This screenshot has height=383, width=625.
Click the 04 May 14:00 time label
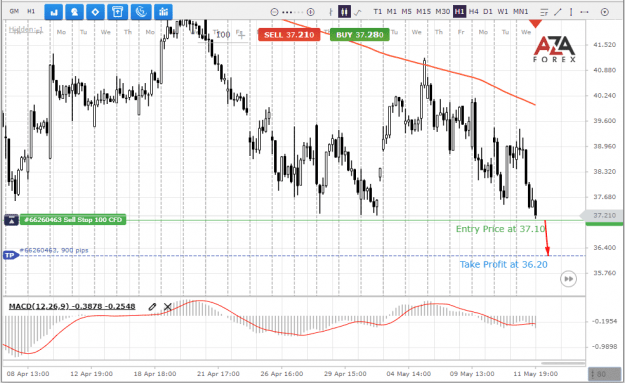[409, 374]
